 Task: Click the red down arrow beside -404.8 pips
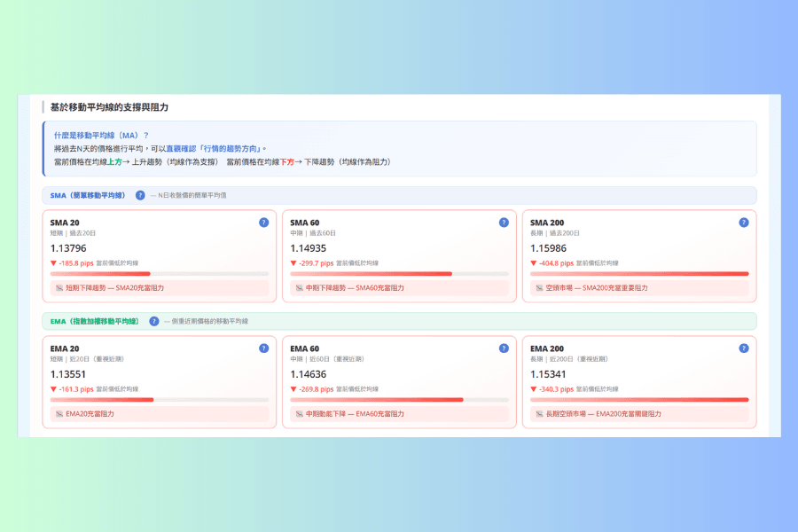[x=534, y=263]
